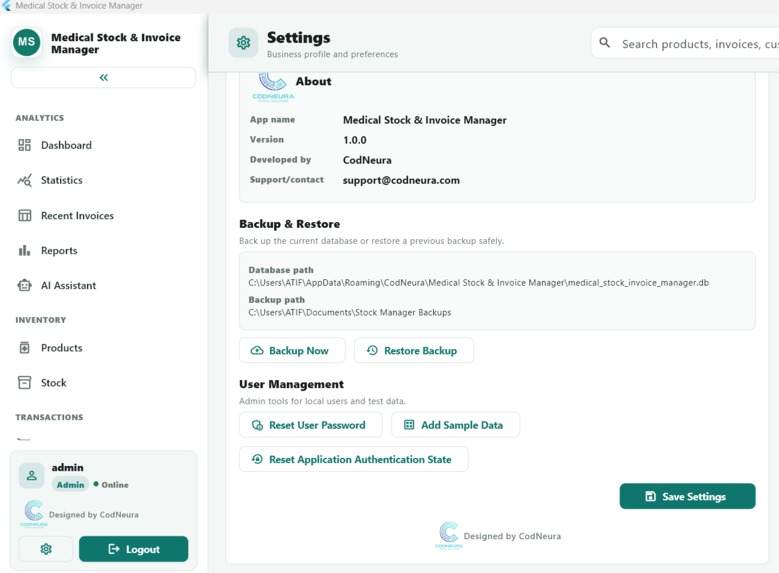Log out of the application
Viewport: 779px width, 573px height.
coord(134,549)
